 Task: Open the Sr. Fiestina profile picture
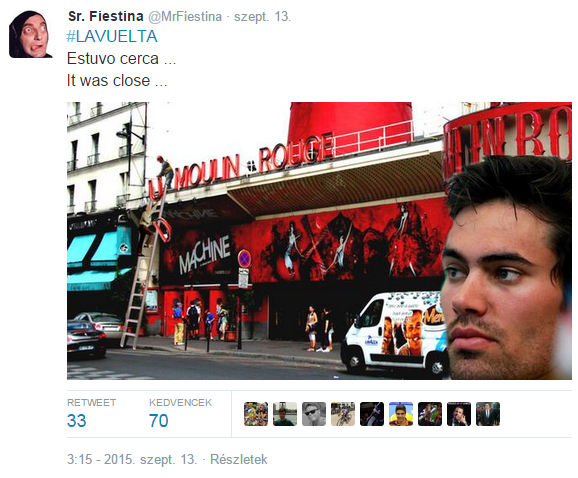[x=30, y=34]
